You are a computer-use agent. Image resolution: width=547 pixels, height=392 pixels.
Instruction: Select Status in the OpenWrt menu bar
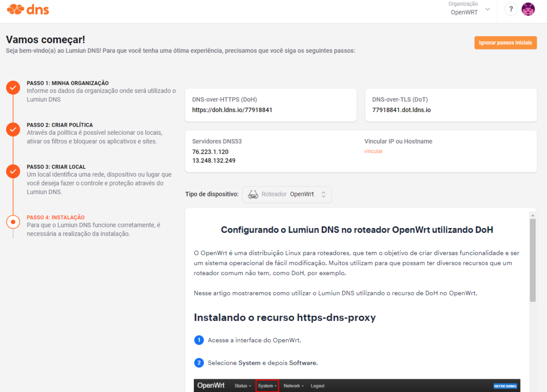coord(242,385)
